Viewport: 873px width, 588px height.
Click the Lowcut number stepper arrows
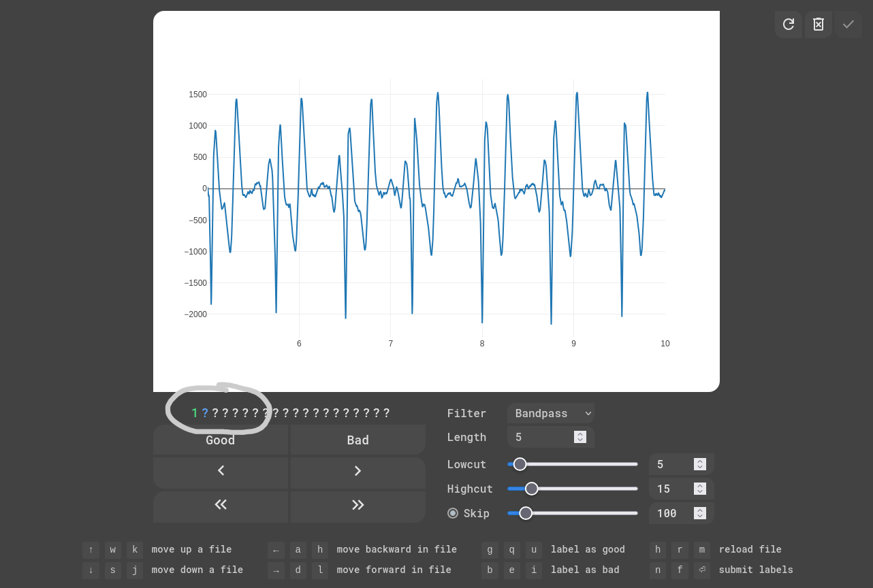pos(699,464)
